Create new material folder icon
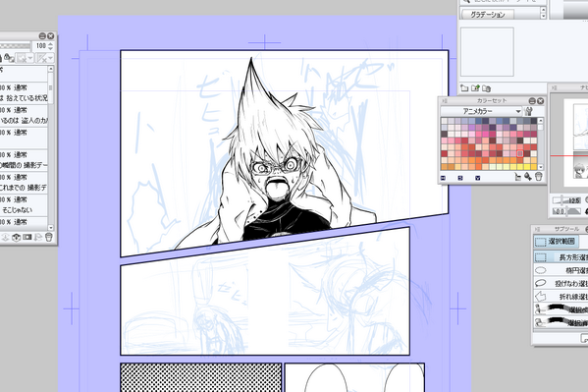This screenshot has width=588, height=392. (464, 88)
